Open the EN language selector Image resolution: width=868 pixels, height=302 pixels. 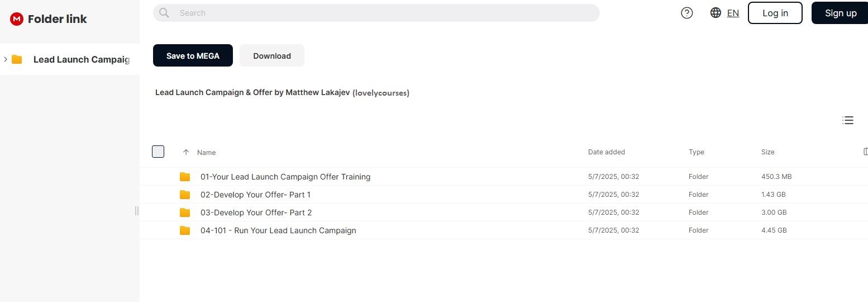click(733, 13)
